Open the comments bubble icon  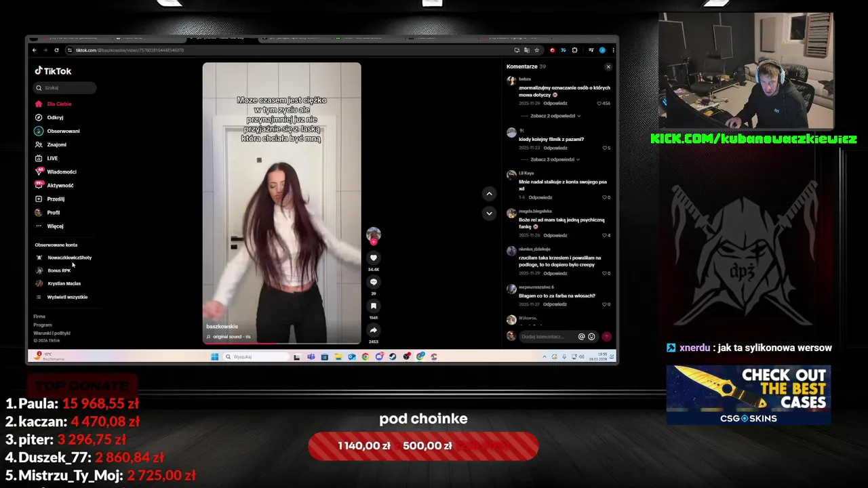373,282
